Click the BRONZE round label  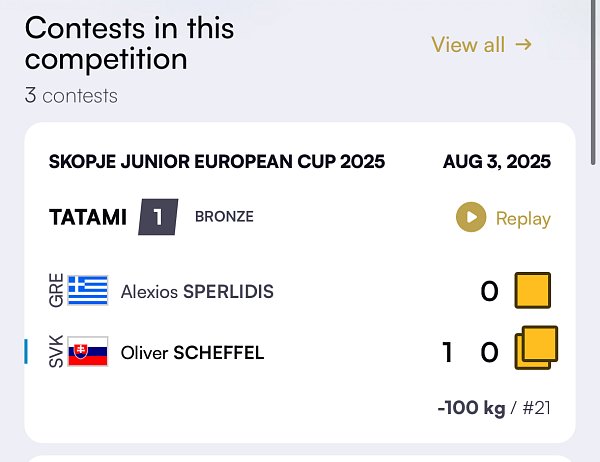(x=224, y=217)
